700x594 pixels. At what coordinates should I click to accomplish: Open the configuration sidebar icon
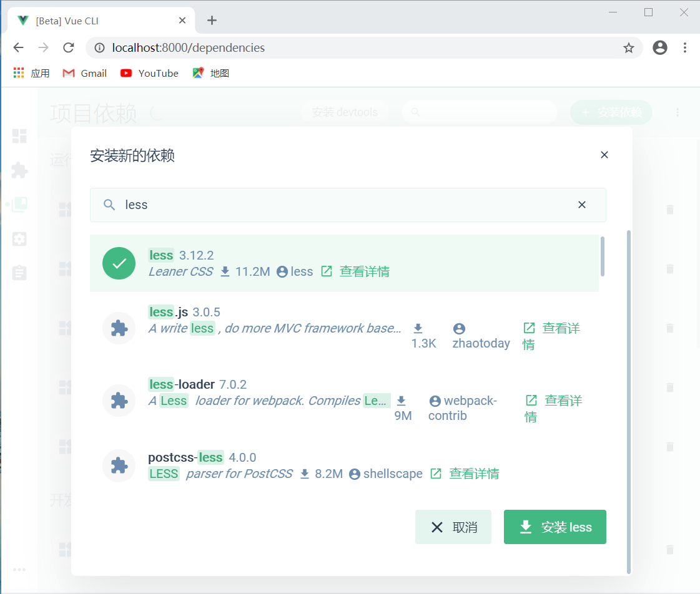pos(19,239)
